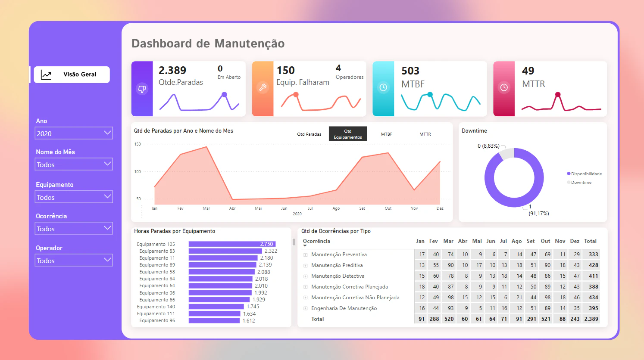The width and height of the screenshot is (644, 360).
Task: Click the 49 MTTR value
Action: tap(528, 71)
